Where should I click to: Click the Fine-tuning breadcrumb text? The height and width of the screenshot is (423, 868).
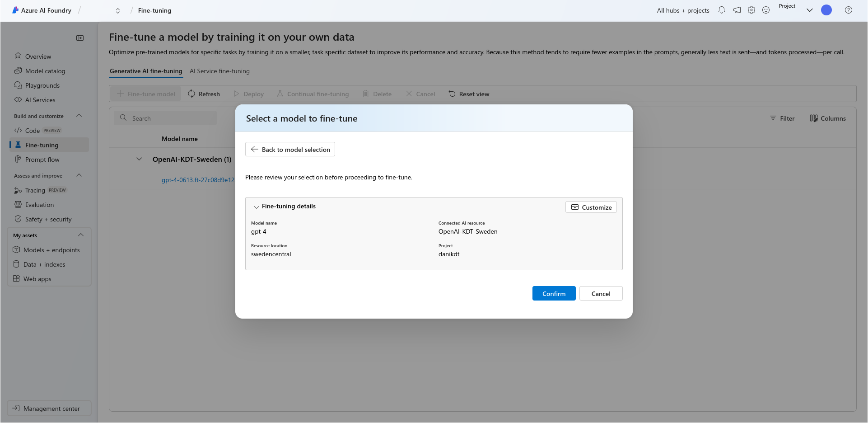(154, 10)
